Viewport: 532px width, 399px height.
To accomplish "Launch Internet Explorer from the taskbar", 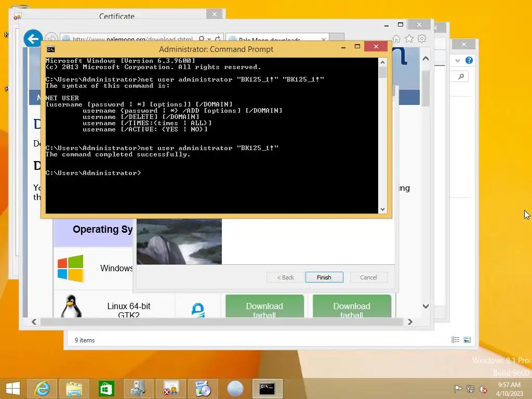I will [42, 389].
